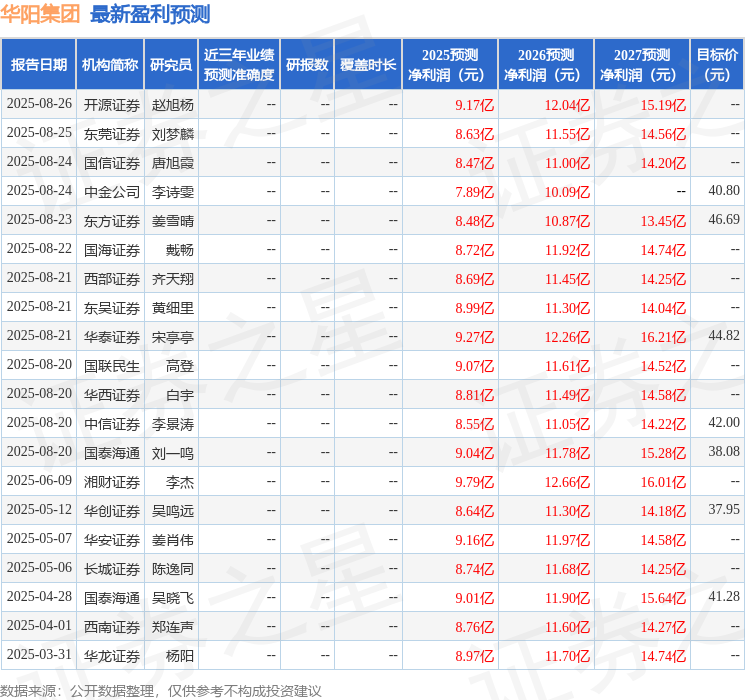745x700 pixels.
Task: Select the 目标价 column header
Action: [x=716, y=65]
